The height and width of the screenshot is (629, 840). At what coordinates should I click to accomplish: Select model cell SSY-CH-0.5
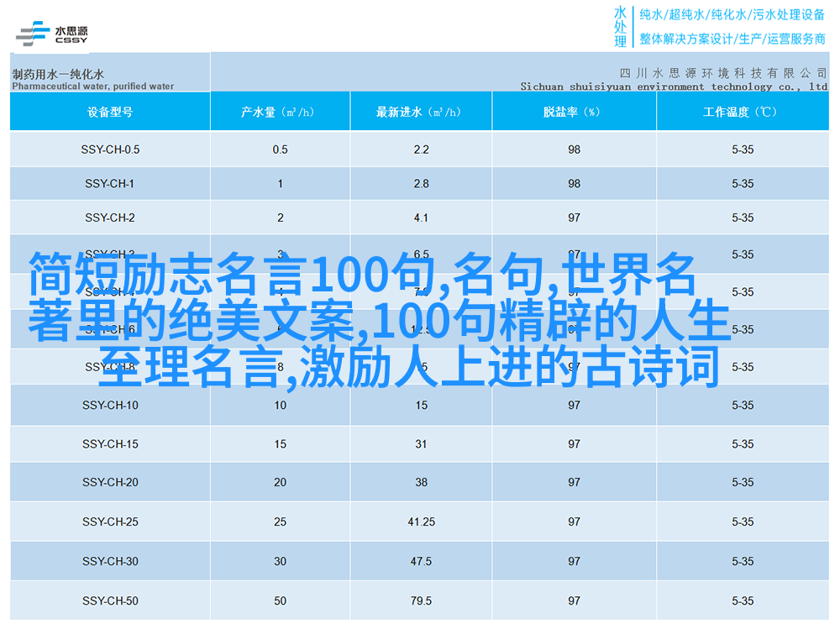pyautogui.click(x=110, y=149)
